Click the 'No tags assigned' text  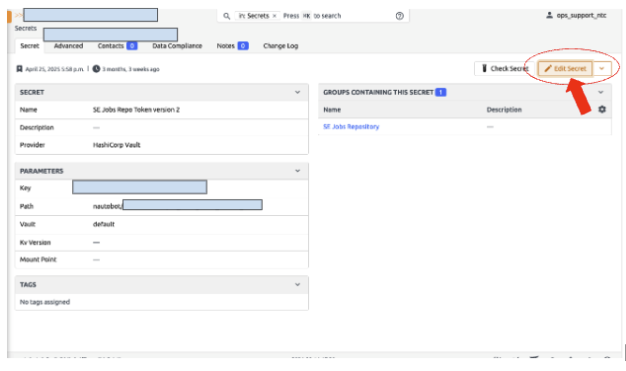(x=45, y=302)
